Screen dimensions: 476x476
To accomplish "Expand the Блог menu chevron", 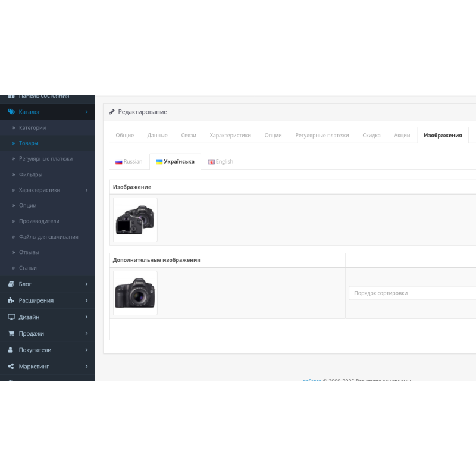I will (x=86, y=284).
